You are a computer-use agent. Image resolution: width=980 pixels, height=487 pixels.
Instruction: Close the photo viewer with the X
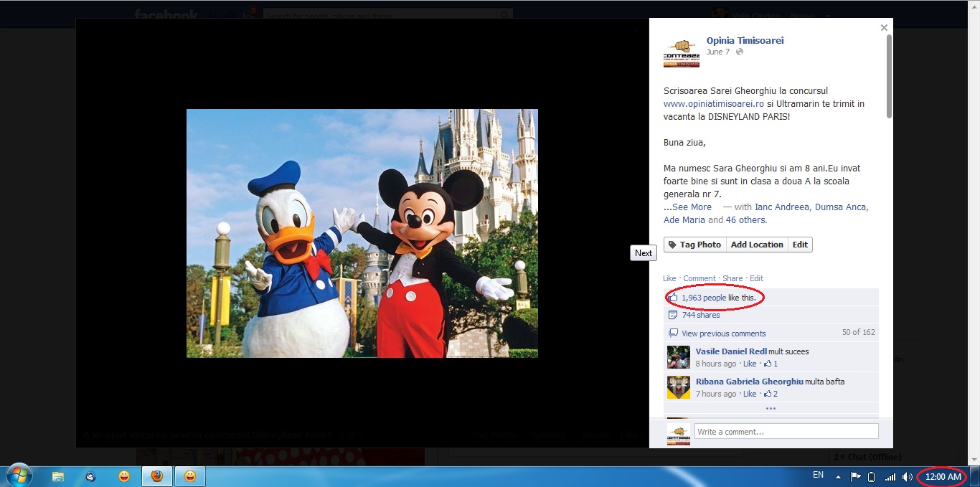click(884, 28)
